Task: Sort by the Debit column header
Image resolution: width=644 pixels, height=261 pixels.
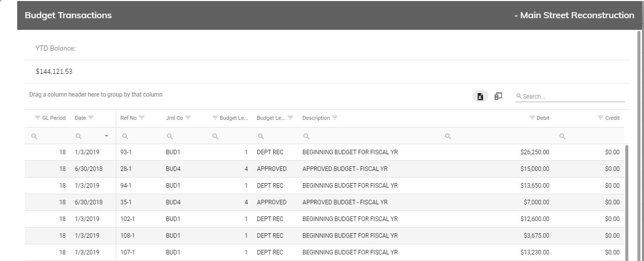Action: click(543, 118)
